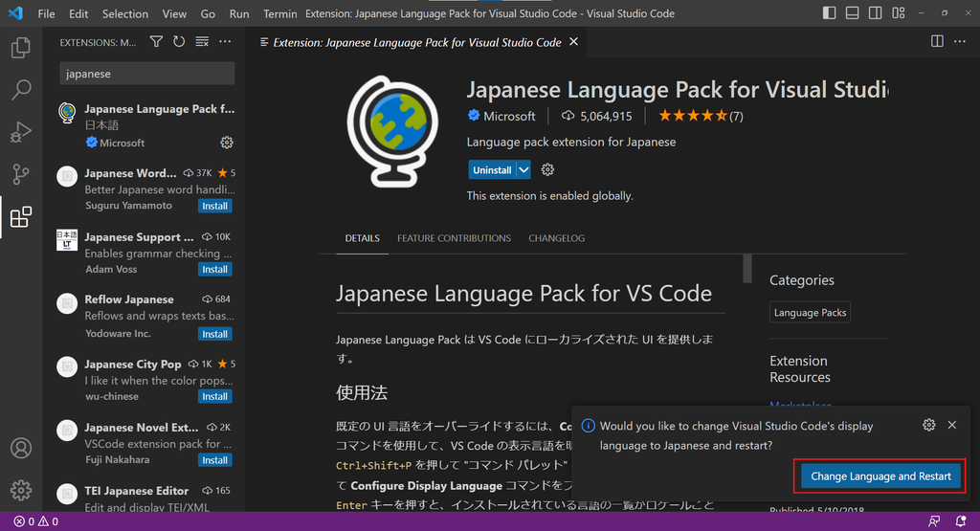Open the Go menu
This screenshot has width=980, height=531.
208,13
